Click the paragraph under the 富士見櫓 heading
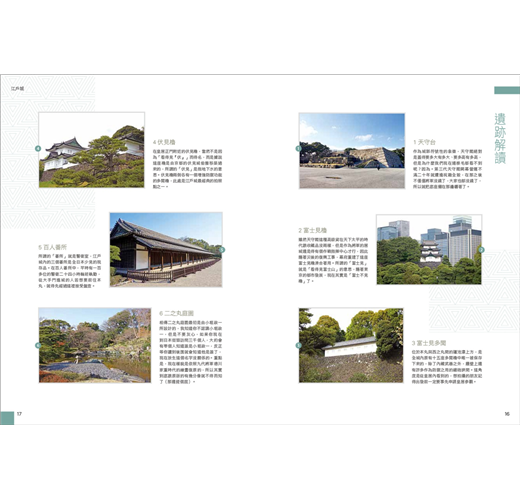 click(x=333, y=260)
